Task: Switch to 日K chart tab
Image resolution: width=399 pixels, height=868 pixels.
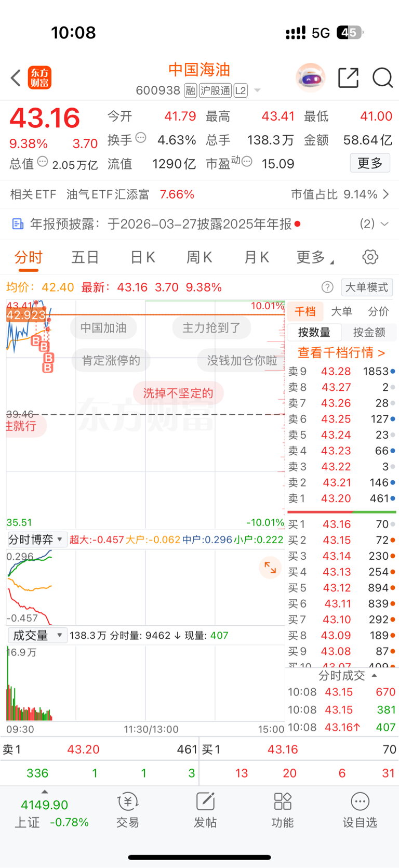Action: [x=142, y=257]
